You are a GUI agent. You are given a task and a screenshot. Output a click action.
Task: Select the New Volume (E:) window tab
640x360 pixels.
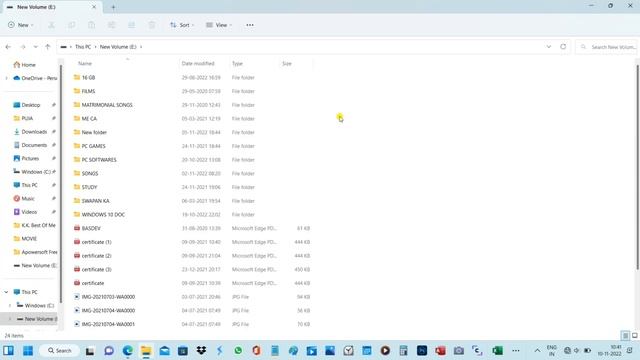[51, 7]
